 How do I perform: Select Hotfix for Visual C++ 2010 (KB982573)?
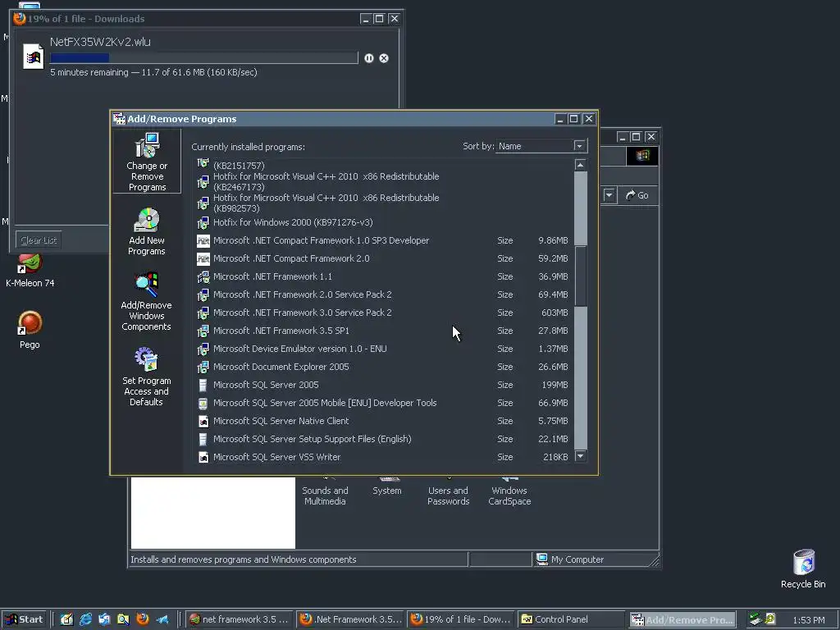tap(383, 203)
